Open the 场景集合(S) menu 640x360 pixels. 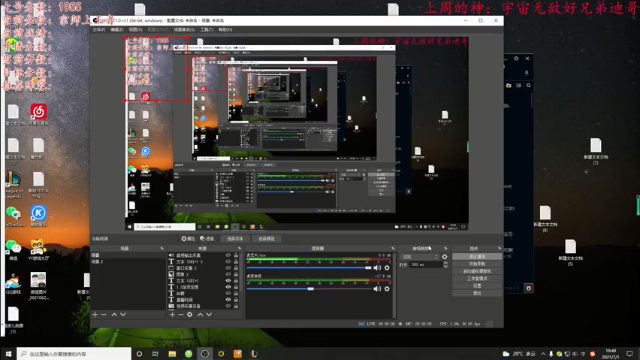[184, 29]
